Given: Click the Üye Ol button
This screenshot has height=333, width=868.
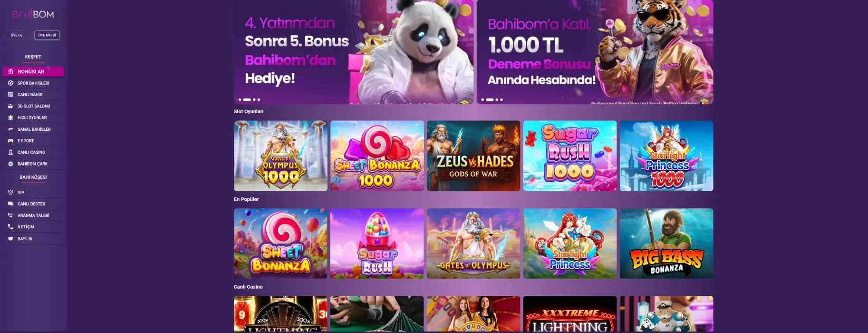Looking at the screenshot, I should click(x=17, y=35).
